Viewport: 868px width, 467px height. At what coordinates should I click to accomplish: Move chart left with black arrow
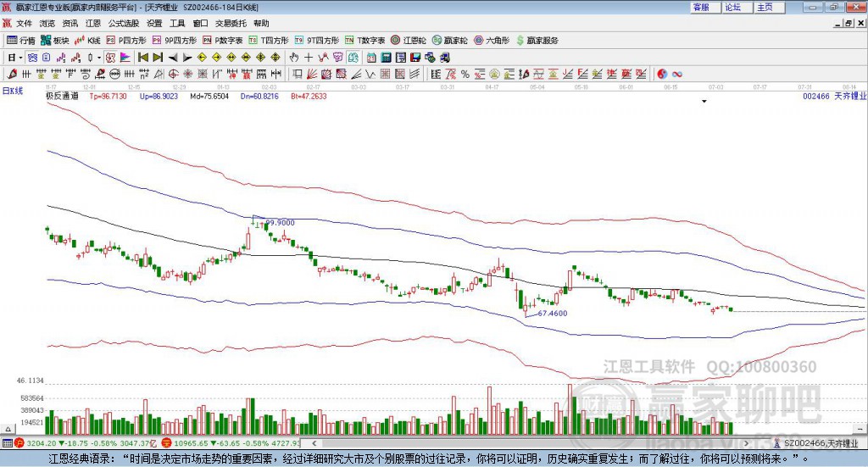pyautogui.click(x=173, y=58)
